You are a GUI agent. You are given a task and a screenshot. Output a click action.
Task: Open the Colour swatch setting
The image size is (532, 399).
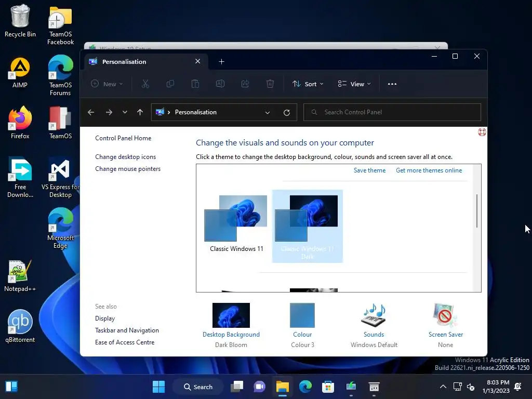302,315
